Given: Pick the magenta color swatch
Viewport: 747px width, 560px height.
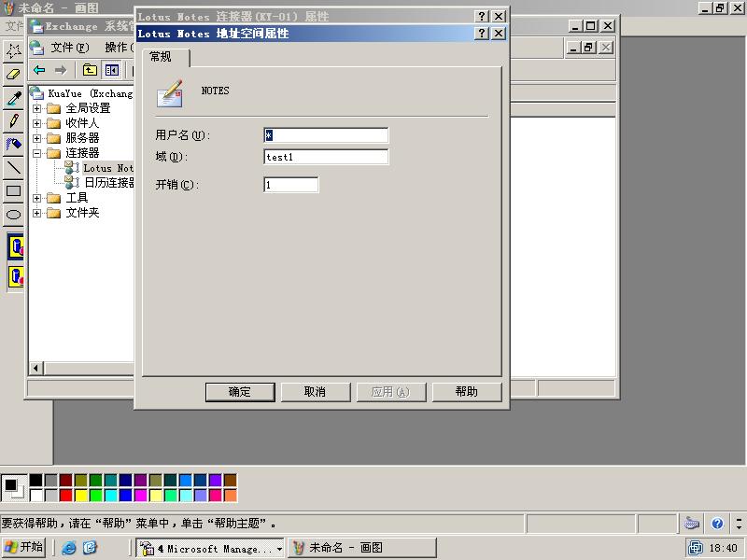Looking at the screenshot, I should pyautogui.click(x=141, y=496).
